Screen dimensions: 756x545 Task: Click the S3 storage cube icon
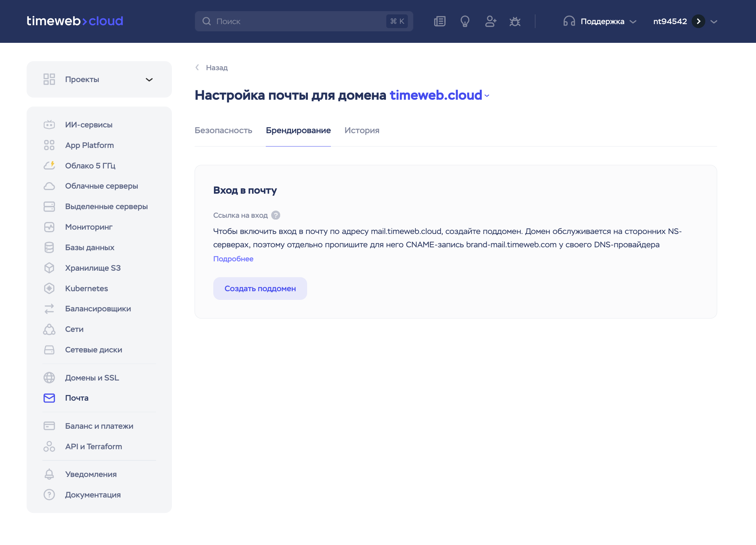[49, 268]
